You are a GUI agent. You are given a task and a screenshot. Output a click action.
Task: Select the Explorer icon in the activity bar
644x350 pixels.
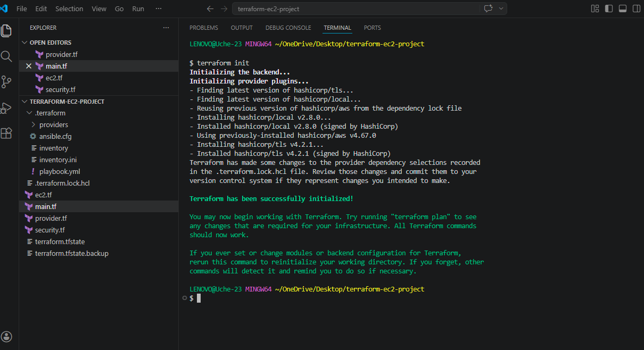tap(6, 30)
